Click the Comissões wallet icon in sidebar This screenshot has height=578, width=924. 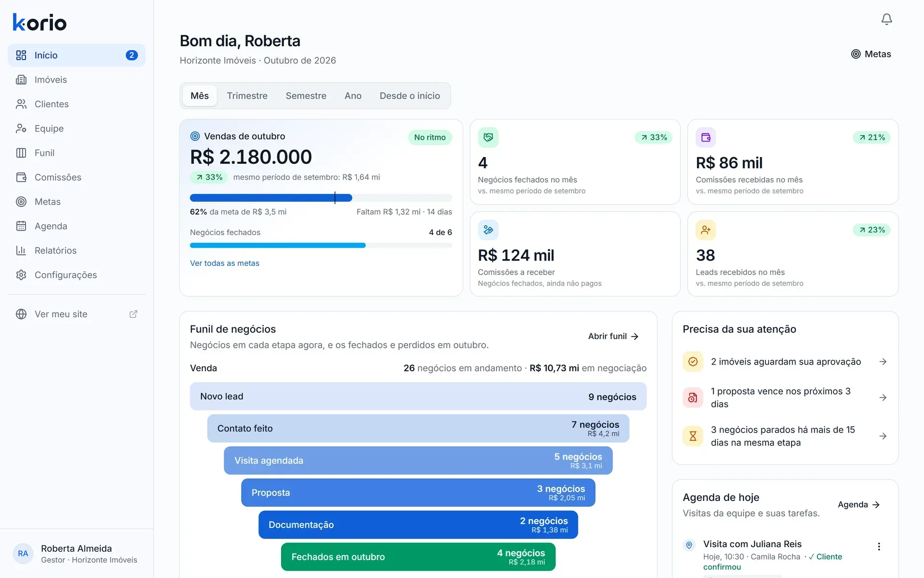click(x=21, y=177)
